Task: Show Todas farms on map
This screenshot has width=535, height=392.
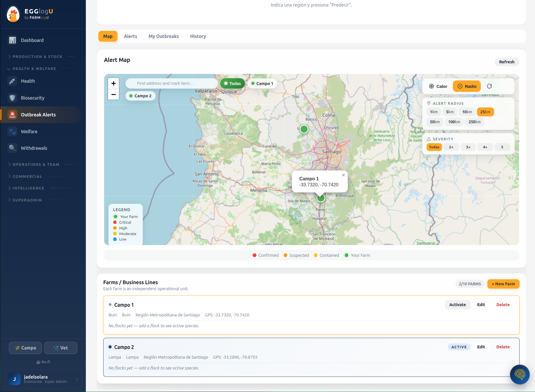Action: pos(232,83)
